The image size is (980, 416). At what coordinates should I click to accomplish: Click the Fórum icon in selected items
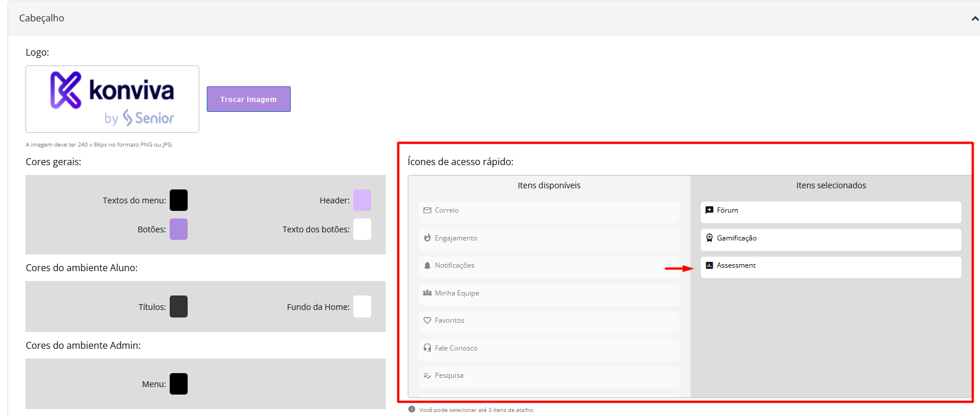click(x=709, y=210)
